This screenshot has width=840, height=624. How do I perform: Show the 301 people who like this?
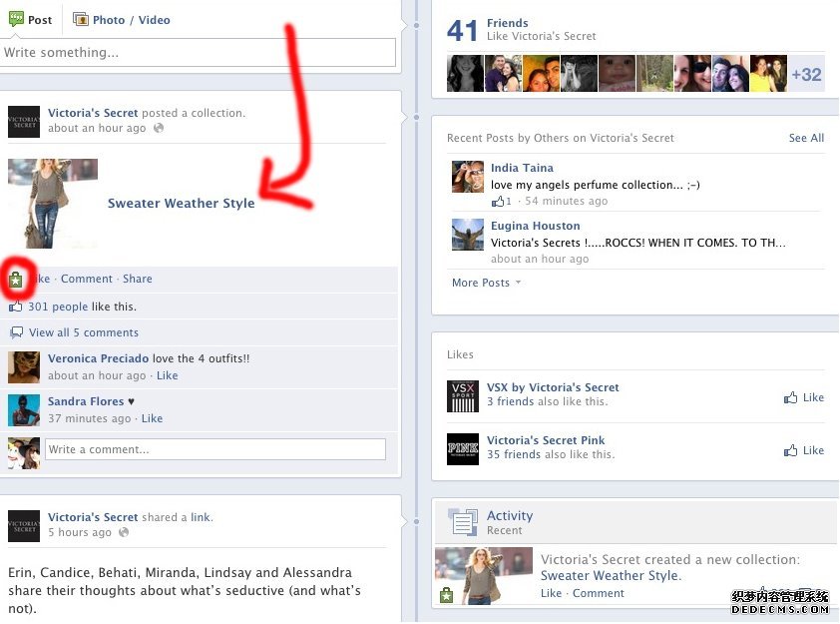[58, 307]
